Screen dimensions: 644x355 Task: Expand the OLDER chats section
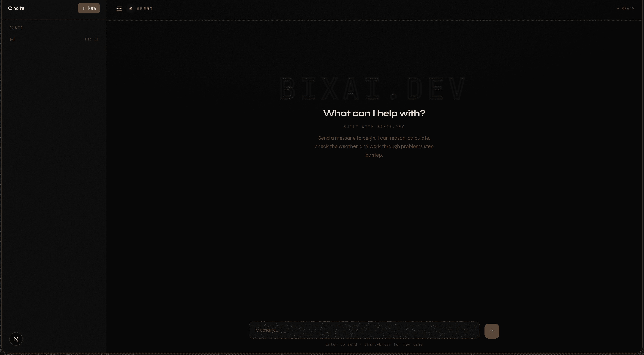pyautogui.click(x=16, y=28)
